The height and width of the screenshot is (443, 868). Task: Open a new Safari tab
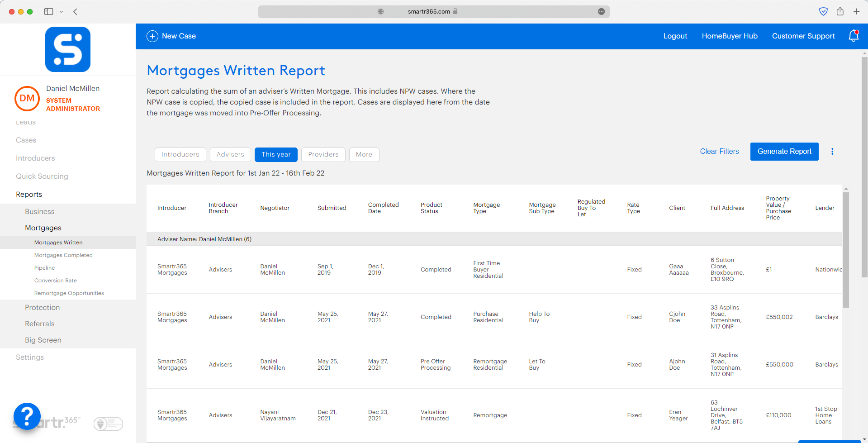coord(857,12)
